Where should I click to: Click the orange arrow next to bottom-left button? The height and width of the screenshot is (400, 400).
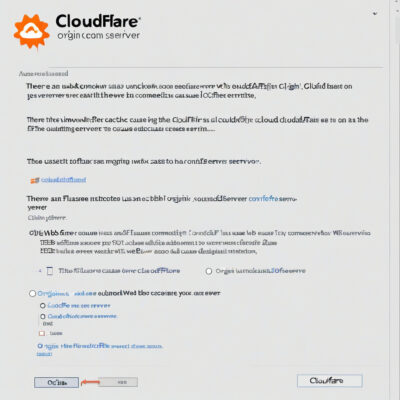[x=90, y=382]
